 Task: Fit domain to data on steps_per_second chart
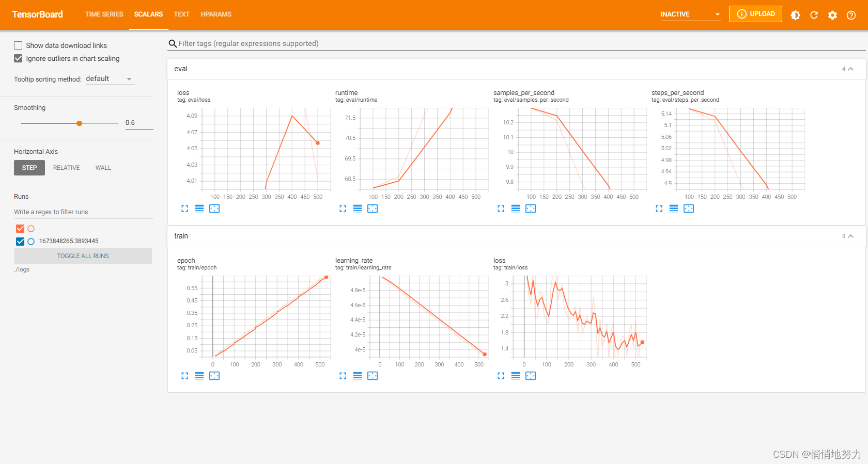tap(689, 209)
